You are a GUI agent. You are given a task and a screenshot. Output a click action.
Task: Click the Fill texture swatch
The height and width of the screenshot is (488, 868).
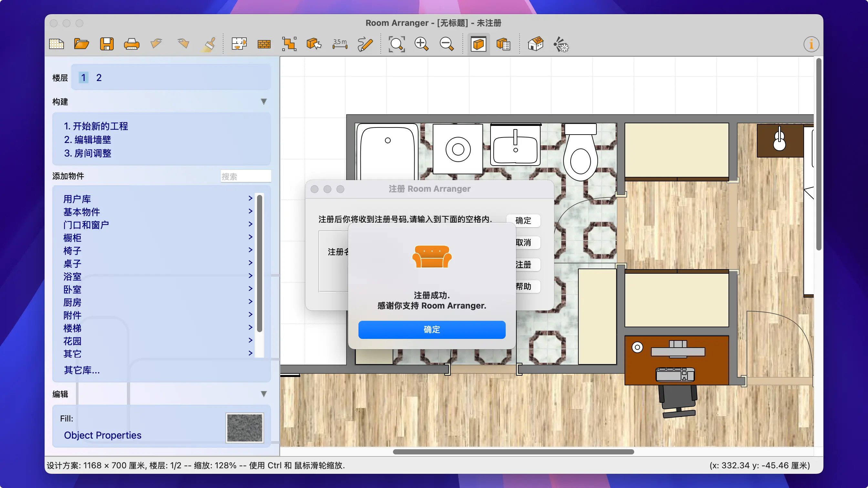tap(245, 428)
